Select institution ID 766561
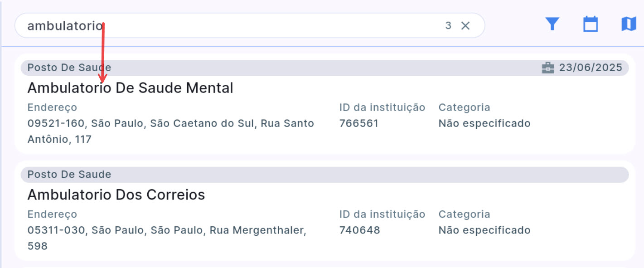The image size is (644, 268). pyautogui.click(x=358, y=123)
